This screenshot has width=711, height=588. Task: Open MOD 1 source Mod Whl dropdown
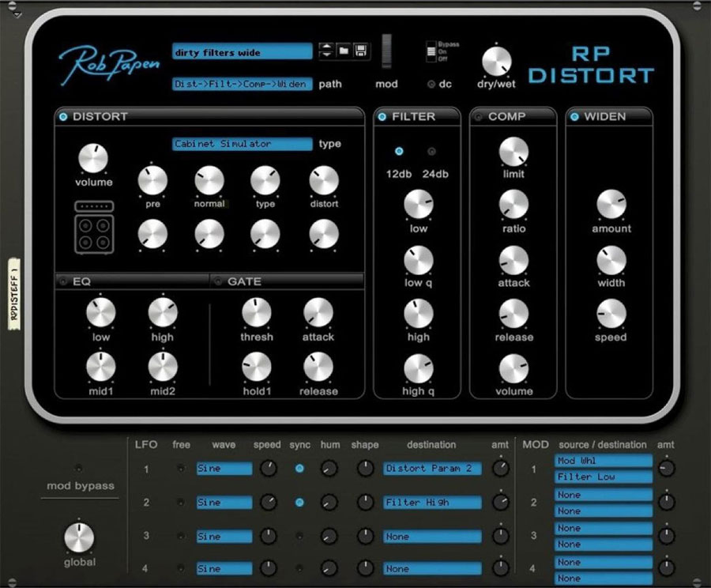603,461
